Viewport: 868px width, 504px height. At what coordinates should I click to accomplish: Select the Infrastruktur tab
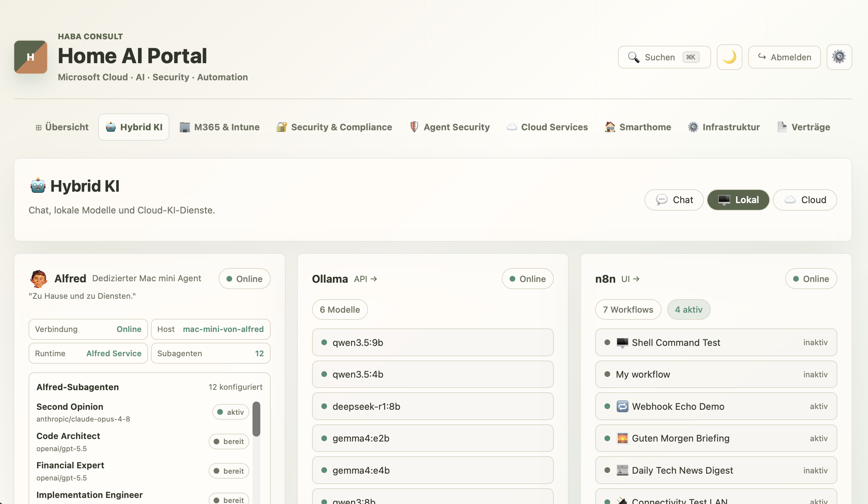724,127
